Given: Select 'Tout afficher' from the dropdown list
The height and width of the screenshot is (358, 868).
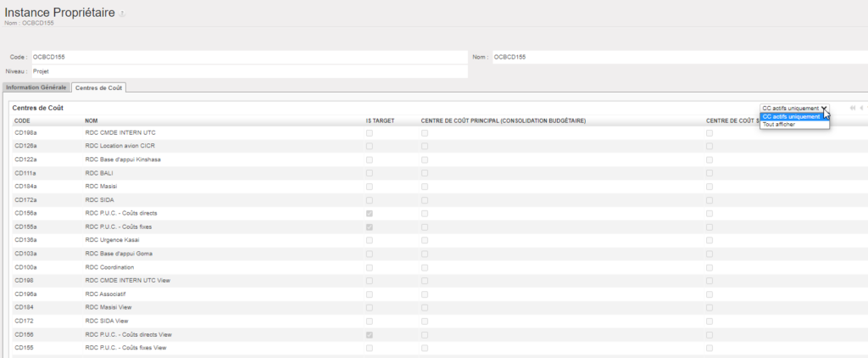Looking at the screenshot, I should click(778, 125).
